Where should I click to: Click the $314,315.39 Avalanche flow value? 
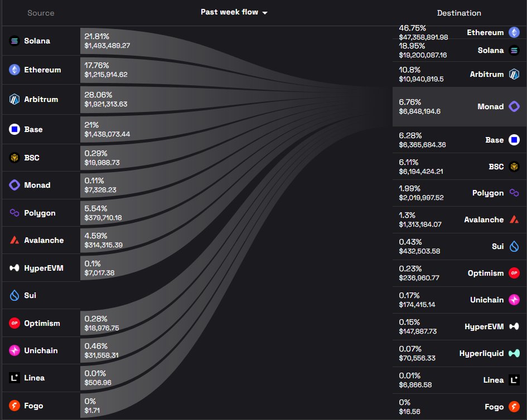[x=104, y=245]
